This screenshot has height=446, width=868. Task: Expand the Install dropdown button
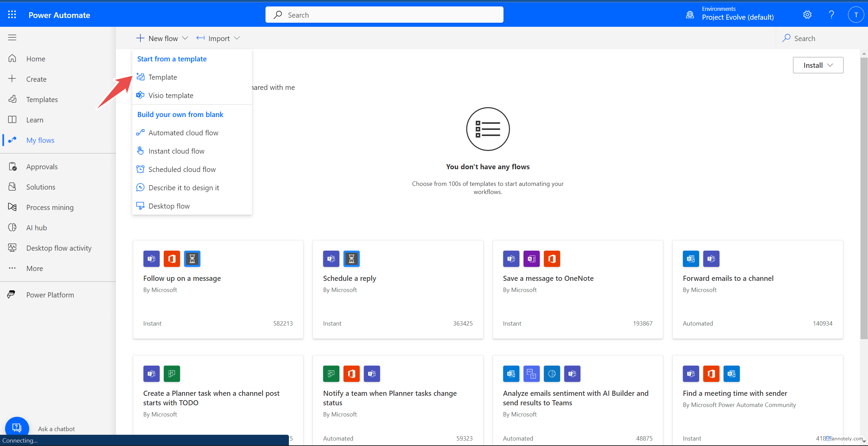818,65
